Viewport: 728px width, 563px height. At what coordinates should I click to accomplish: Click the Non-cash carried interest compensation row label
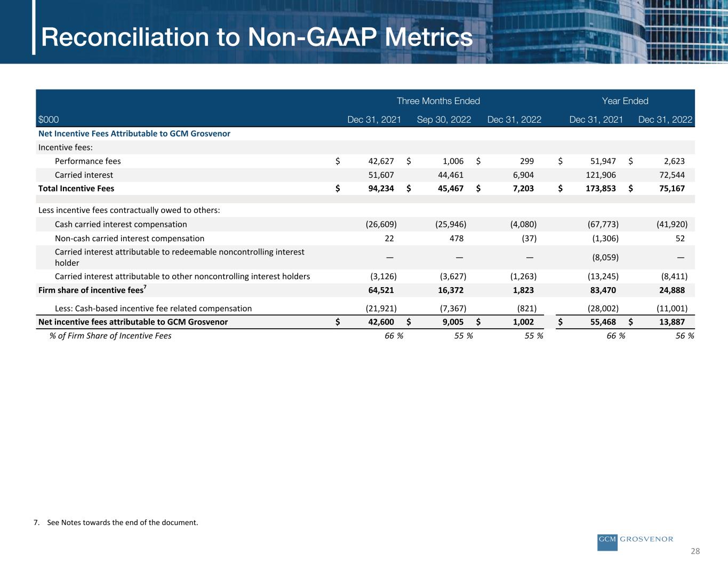[x=130, y=239]
